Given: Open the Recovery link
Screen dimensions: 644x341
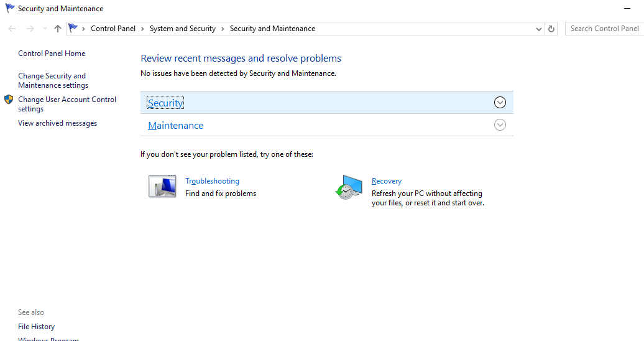Looking at the screenshot, I should pos(387,181).
